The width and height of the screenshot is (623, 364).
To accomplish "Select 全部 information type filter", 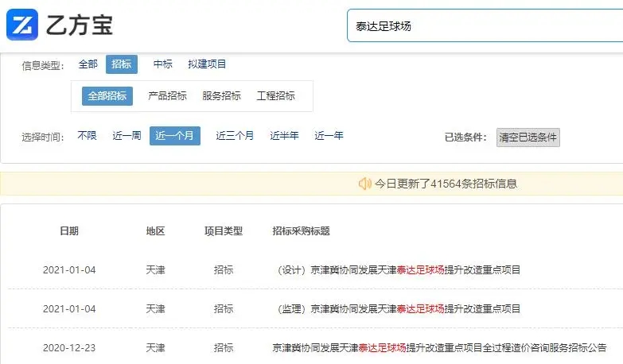I will (x=88, y=64).
